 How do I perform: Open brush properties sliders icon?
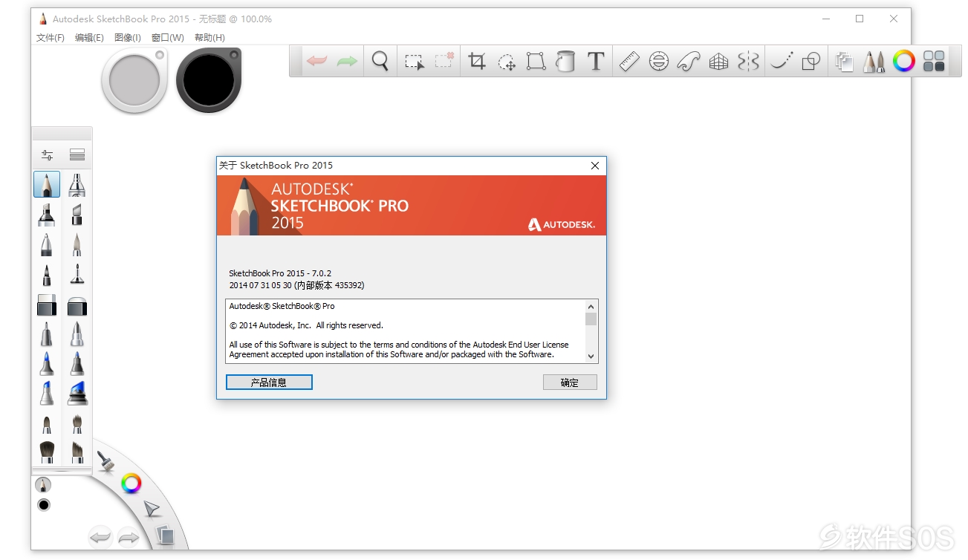tap(48, 154)
